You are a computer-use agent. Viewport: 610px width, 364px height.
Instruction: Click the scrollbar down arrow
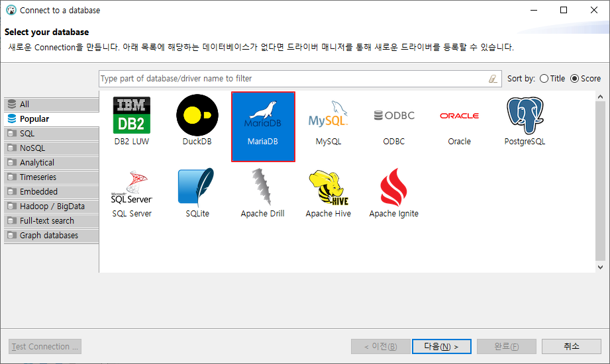pyautogui.click(x=600, y=267)
